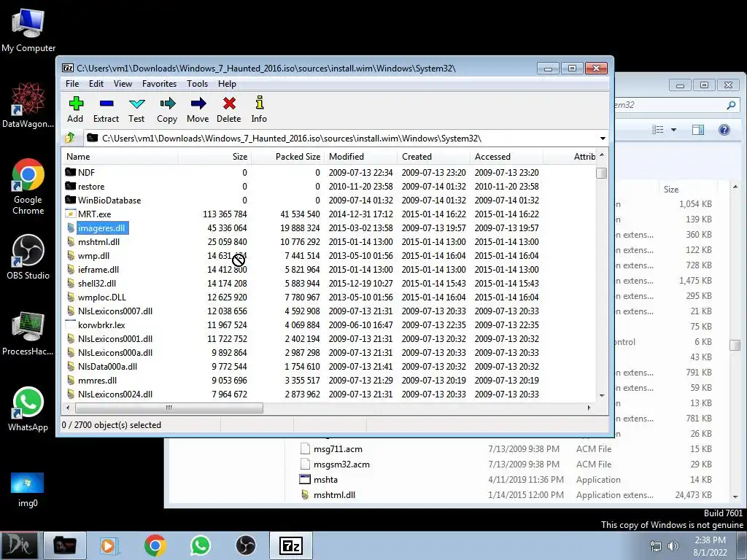The height and width of the screenshot is (560, 747).
Task: Click the Test toolbar icon
Action: coord(136,104)
